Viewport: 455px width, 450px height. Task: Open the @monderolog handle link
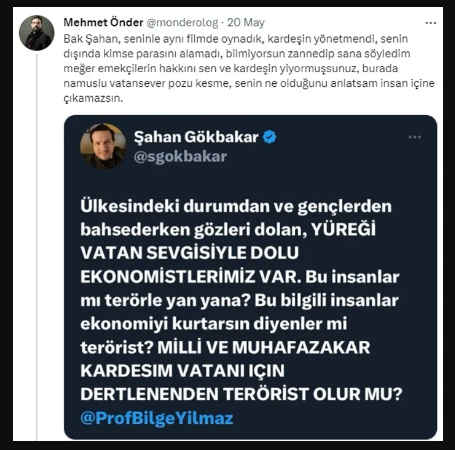click(182, 23)
